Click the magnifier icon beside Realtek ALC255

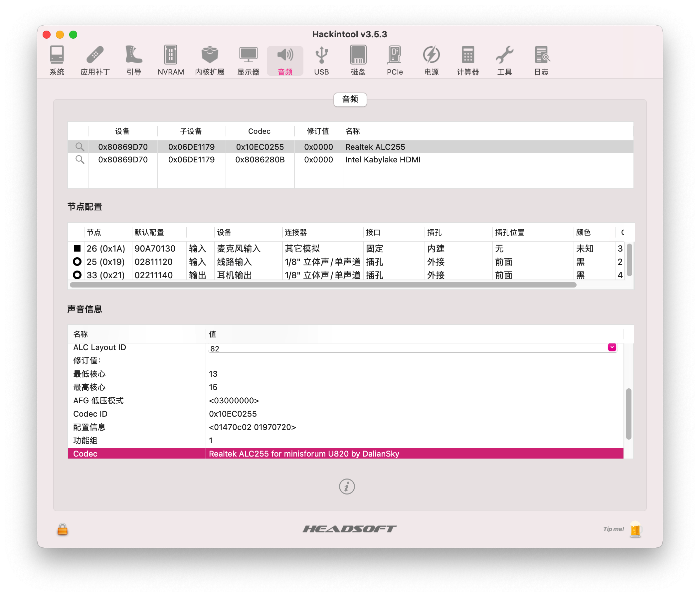pyautogui.click(x=80, y=147)
